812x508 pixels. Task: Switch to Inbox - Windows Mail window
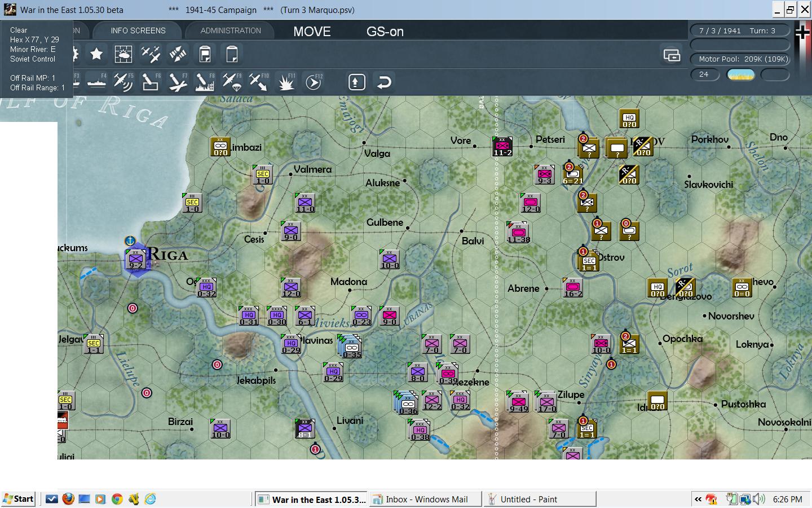pyautogui.click(x=426, y=499)
